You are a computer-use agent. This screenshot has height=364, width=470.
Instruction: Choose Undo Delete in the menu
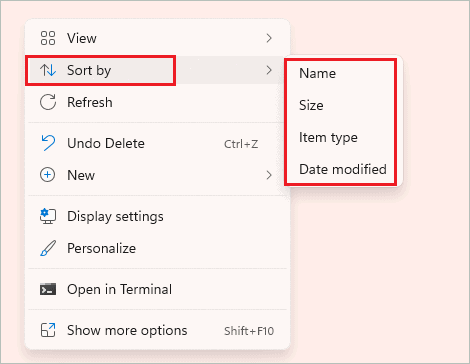click(157, 143)
